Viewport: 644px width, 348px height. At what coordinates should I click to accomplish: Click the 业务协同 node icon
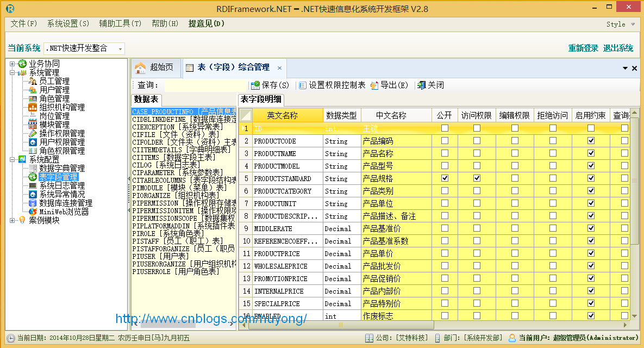[22, 64]
